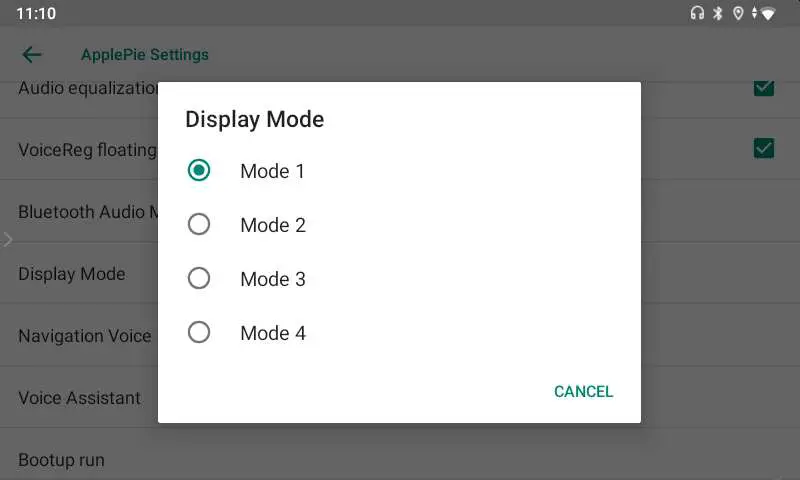The height and width of the screenshot is (480, 800).
Task: Open the Display Mode setting row
Action: 72,274
